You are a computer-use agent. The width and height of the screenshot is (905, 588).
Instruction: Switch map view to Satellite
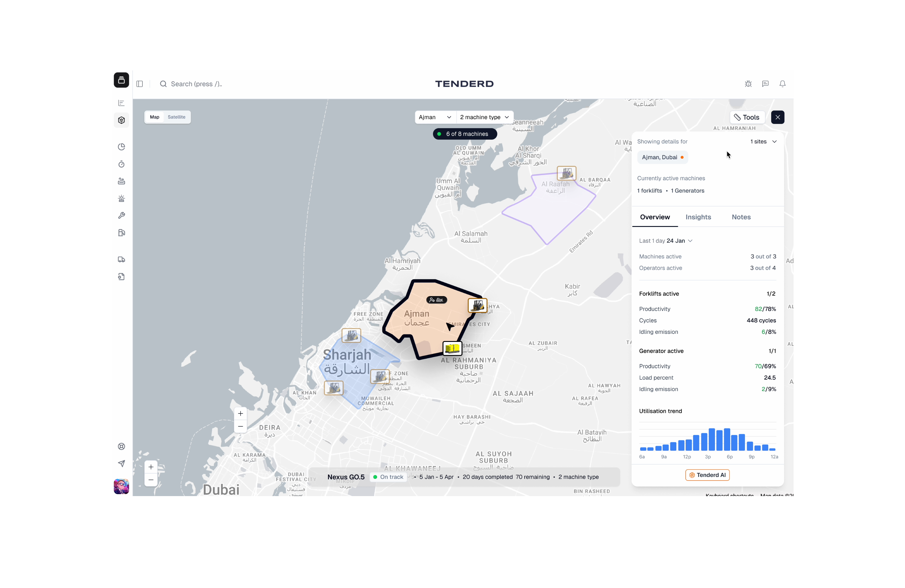[x=177, y=117]
